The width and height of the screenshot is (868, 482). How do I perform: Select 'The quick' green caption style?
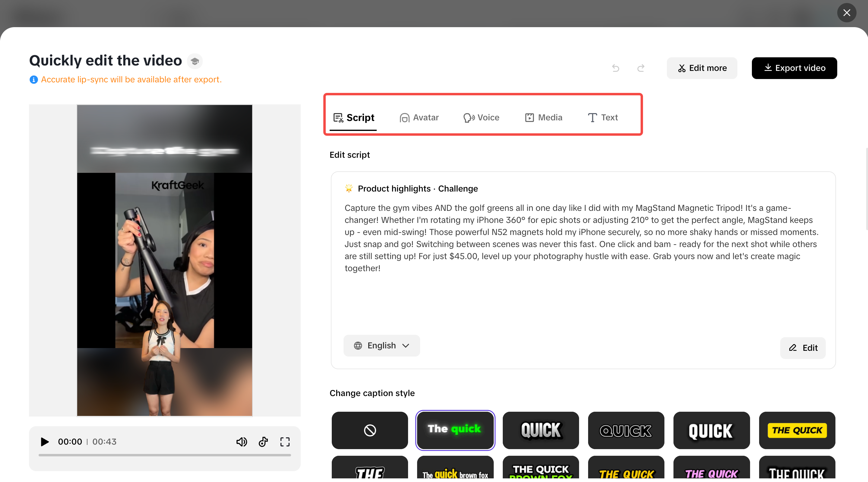tap(455, 430)
